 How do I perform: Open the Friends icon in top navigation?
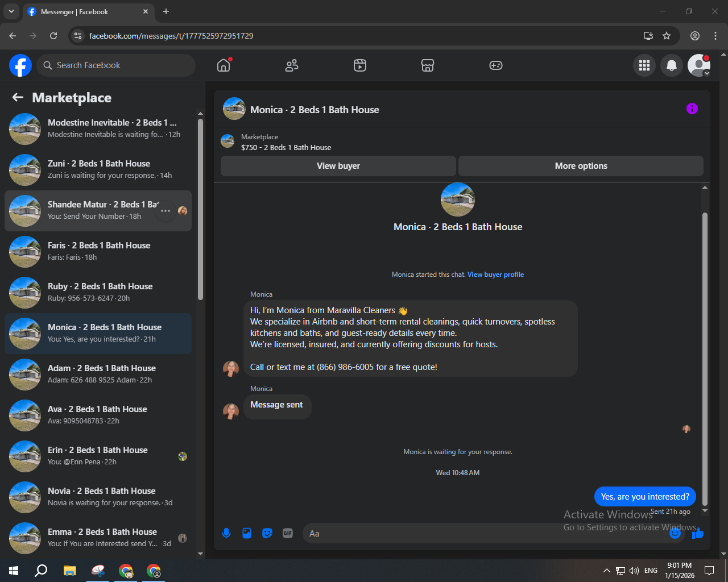(x=292, y=65)
